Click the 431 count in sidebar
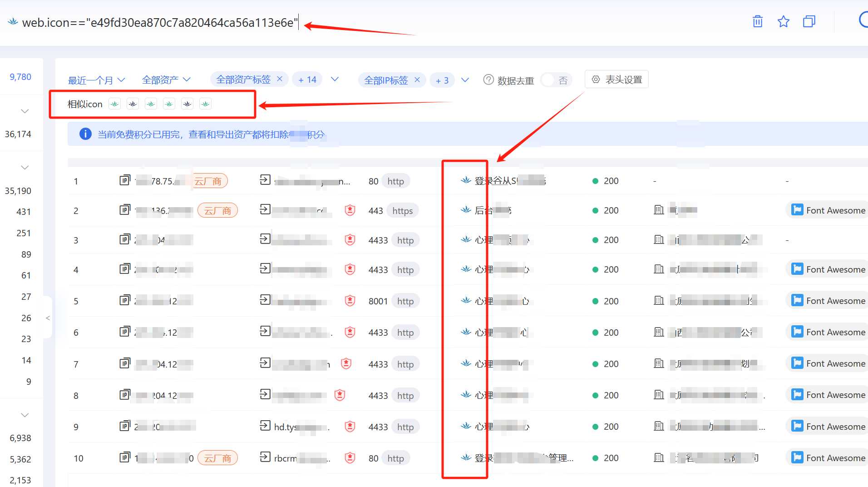 [x=24, y=212]
